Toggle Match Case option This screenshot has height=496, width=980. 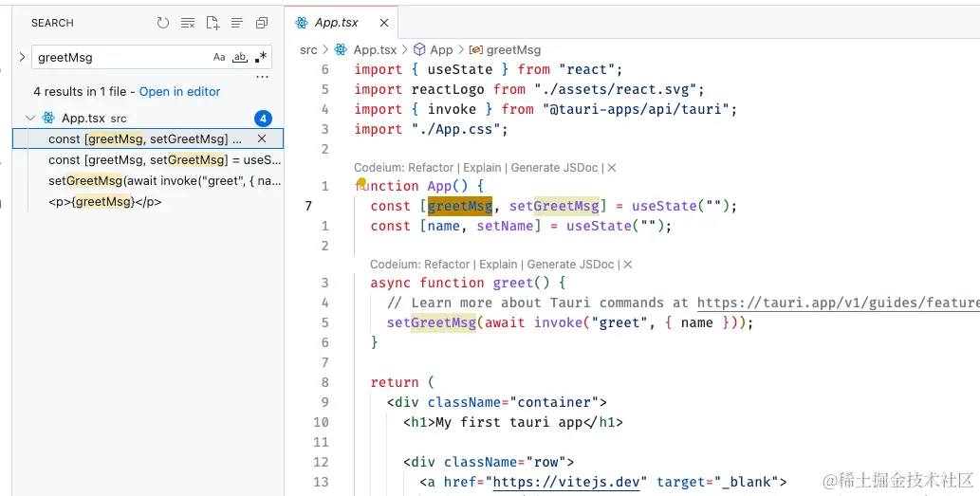tap(219, 57)
